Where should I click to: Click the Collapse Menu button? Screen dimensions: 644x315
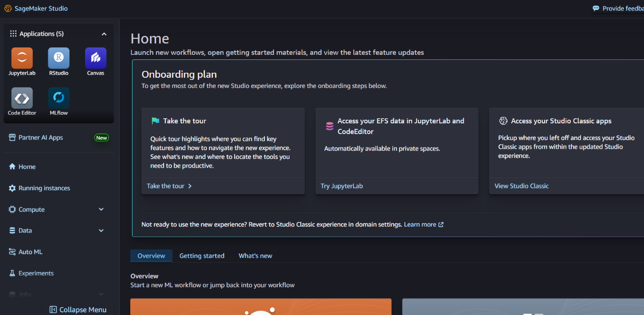(78, 310)
